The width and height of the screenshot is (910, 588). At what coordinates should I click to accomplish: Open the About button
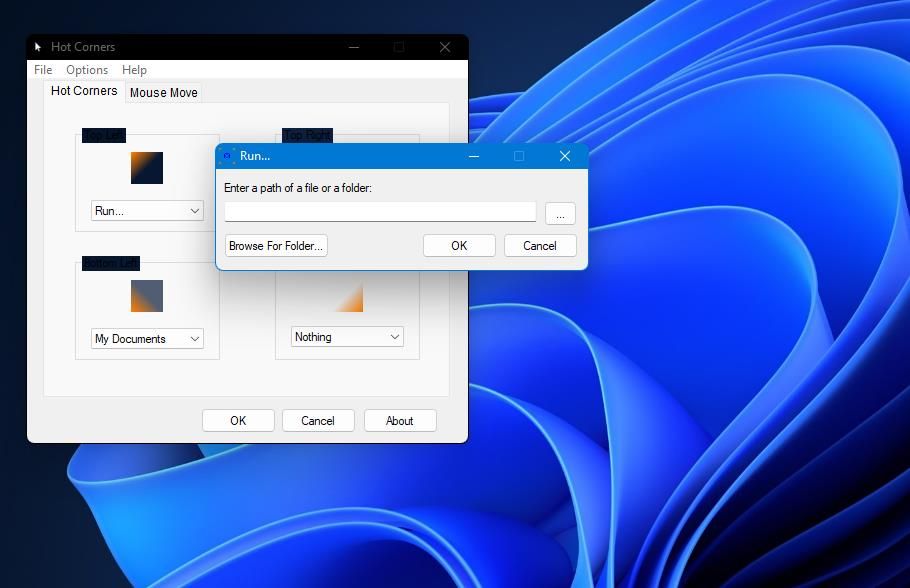pyautogui.click(x=400, y=421)
